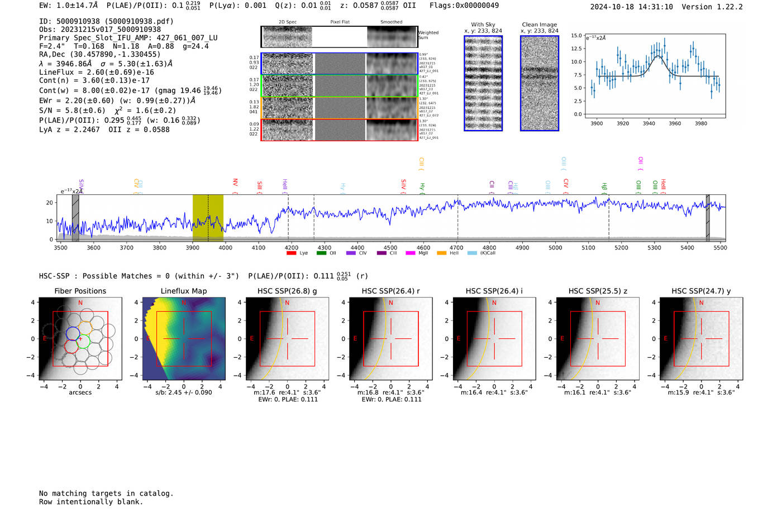Image resolution: width=782 pixels, height=532 pixels.
Task: Select the Obs: 20231215v017_5000910938 line
Action: 100,30
